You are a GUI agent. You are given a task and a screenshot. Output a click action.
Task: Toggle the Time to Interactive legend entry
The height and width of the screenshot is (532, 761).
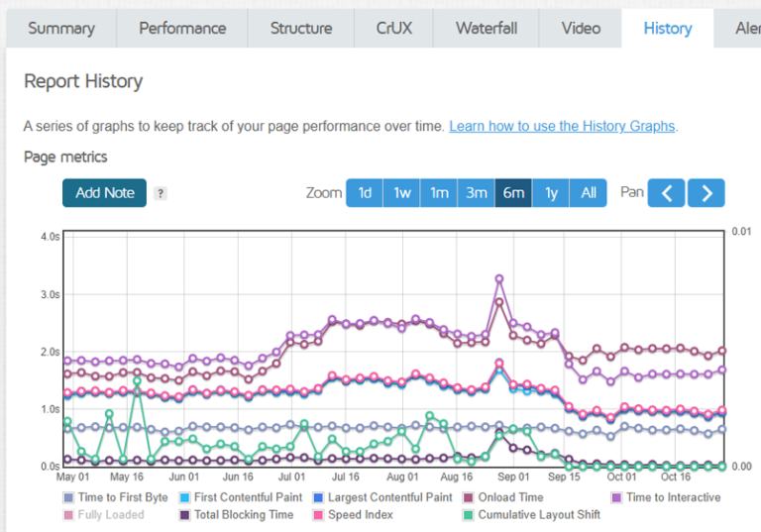666,497
